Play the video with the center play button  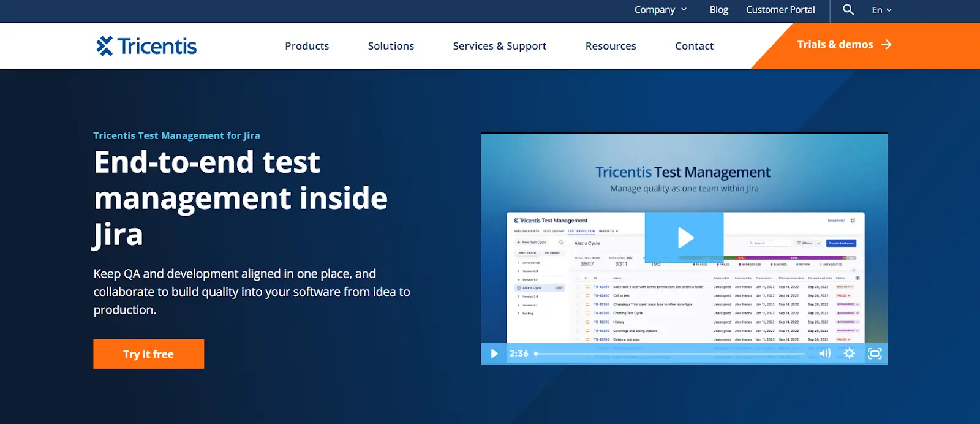pos(684,238)
